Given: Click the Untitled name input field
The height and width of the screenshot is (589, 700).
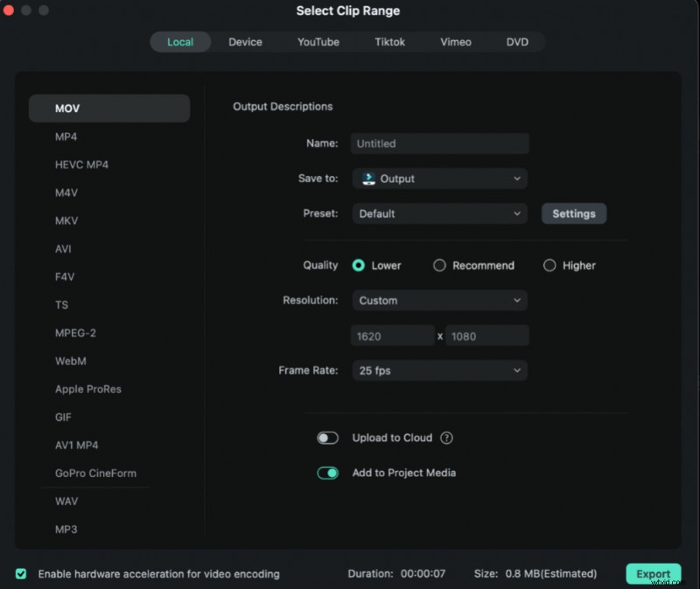Looking at the screenshot, I should (439, 144).
